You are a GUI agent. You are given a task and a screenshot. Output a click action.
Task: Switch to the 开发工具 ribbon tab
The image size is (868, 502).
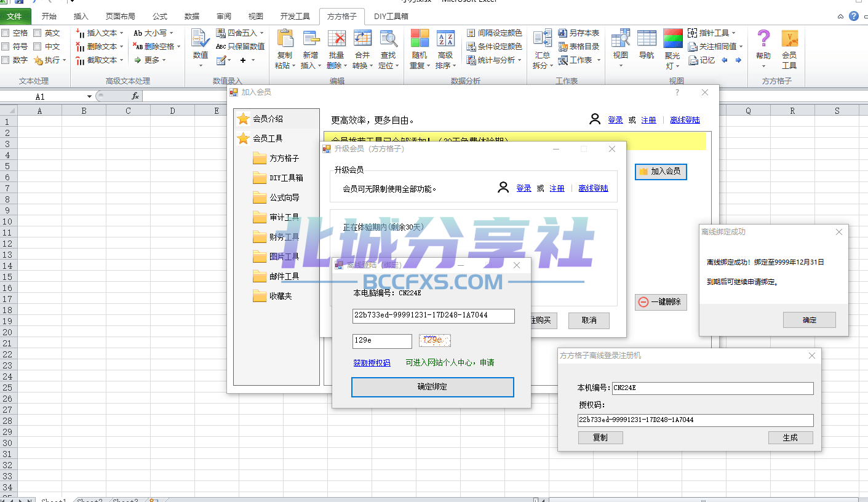295,17
